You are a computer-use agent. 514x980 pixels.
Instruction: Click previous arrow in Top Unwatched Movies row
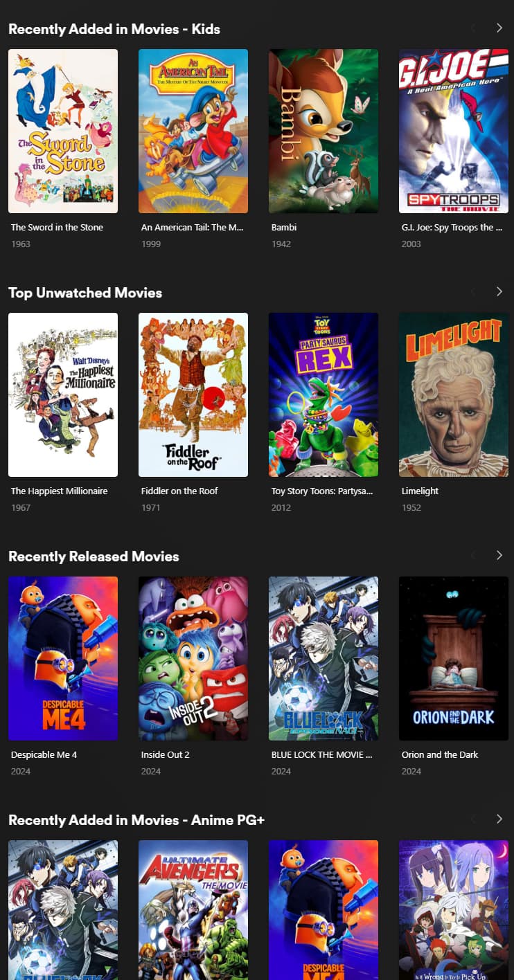tap(473, 291)
